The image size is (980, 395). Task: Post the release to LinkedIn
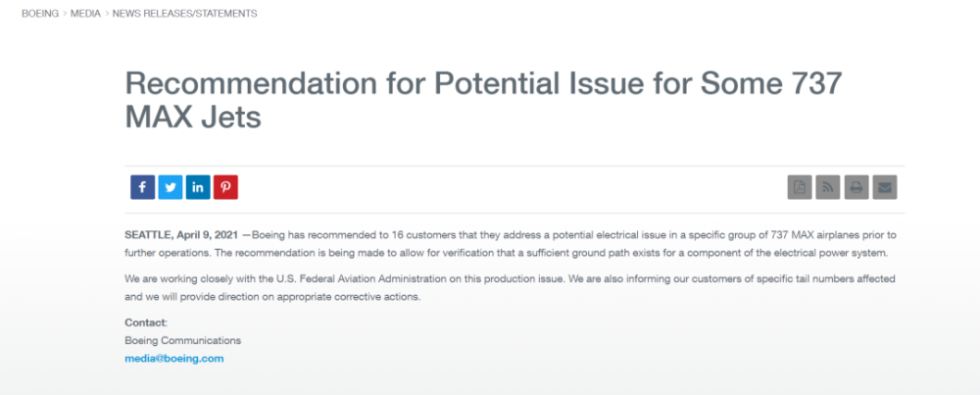[198, 187]
